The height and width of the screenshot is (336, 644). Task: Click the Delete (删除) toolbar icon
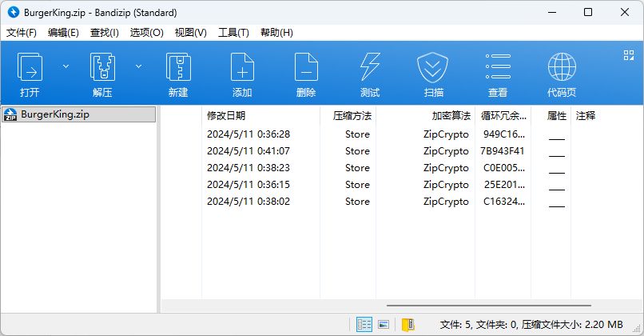coord(306,74)
